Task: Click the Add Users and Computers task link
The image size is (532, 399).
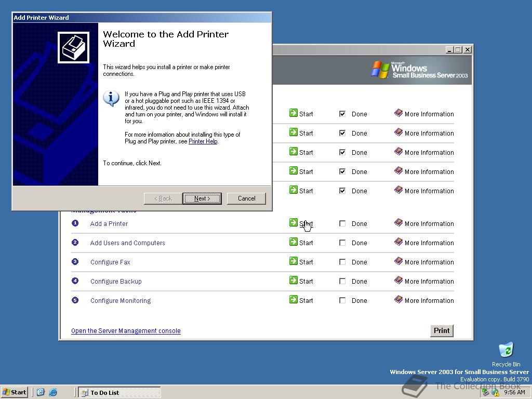Action: [128, 243]
